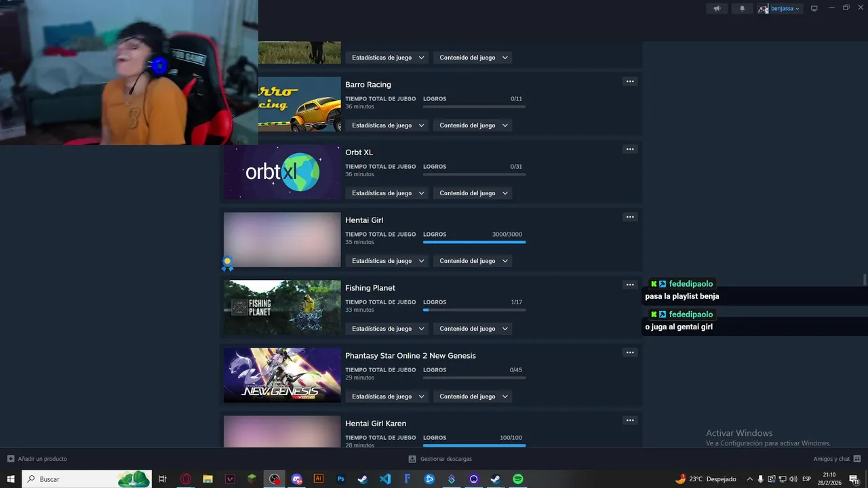Viewport: 868px width, 488px height.
Task: Click the plus icon for Añadir un producto
Action: 10,459
